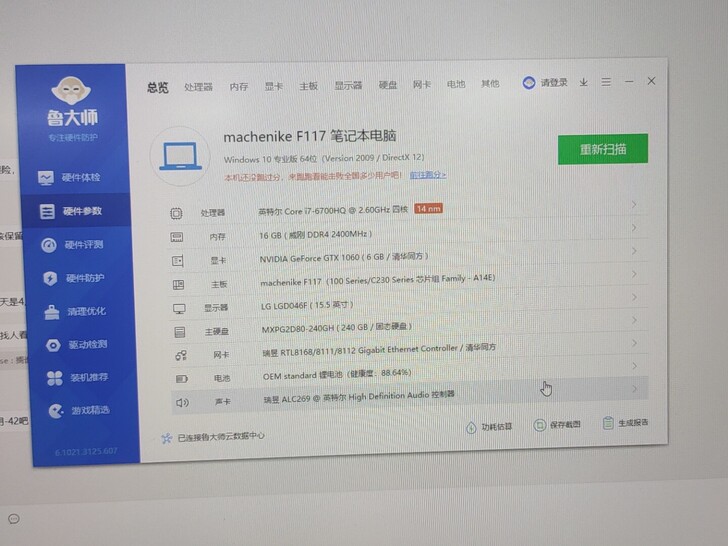
Task: Expand the 声卡 row chevron
Action: pyautogui.click(x=635, y=389)
